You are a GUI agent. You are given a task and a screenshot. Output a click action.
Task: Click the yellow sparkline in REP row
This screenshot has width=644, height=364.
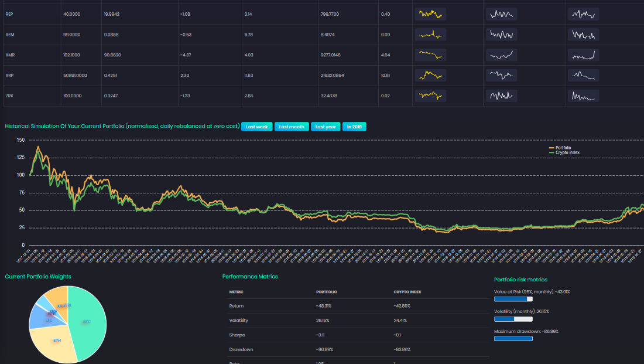coord(430,14)
